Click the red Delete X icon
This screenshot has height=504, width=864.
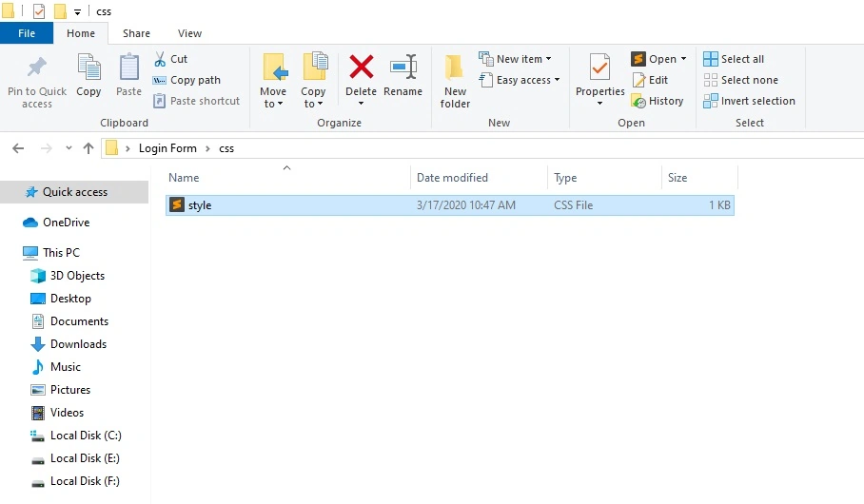[x=362, y=67]
